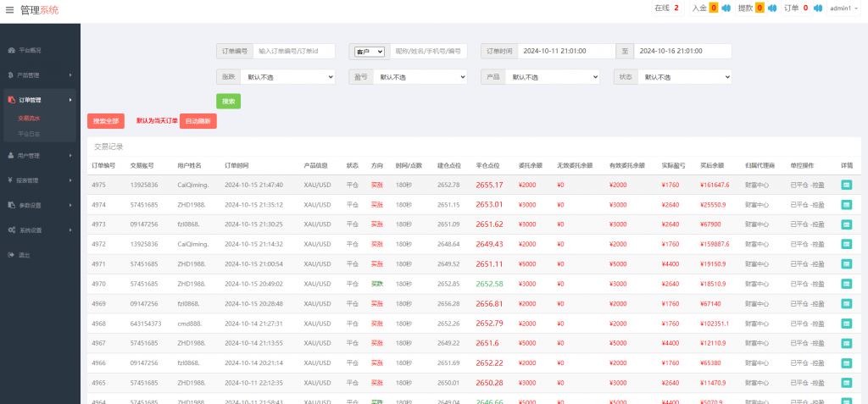Click the start time field 2024-10-11 21:01:00

(567, 52)
